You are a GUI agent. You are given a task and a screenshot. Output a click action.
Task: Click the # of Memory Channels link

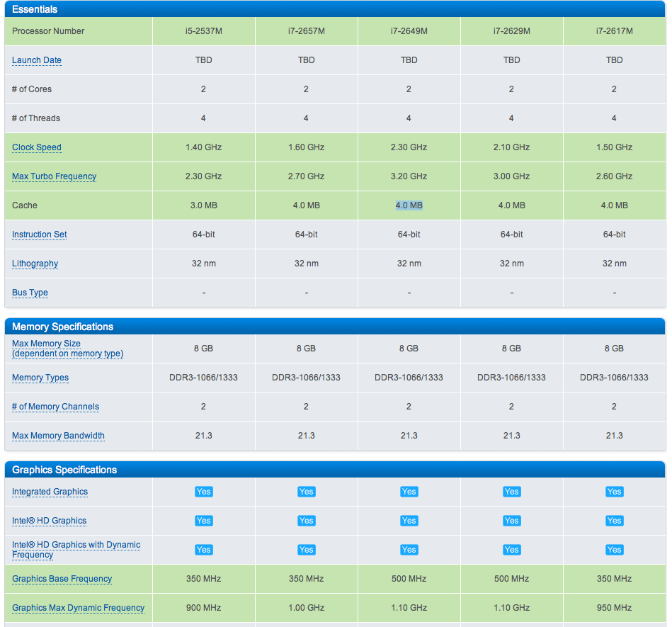click(55, 407)
